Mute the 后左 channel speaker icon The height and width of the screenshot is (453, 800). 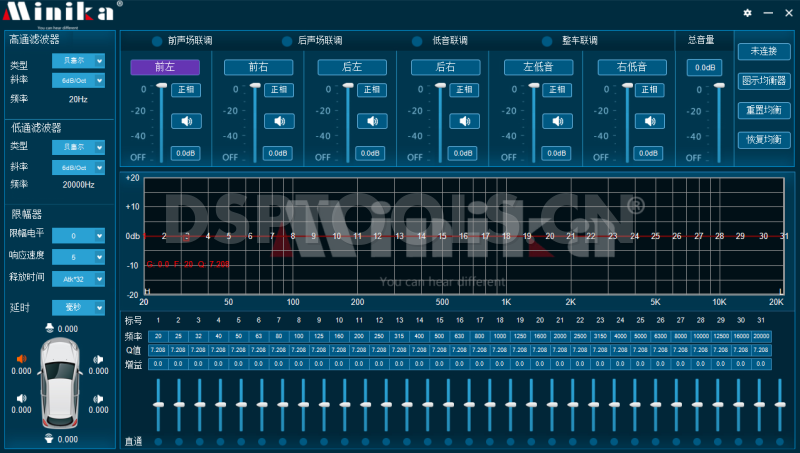372,121
